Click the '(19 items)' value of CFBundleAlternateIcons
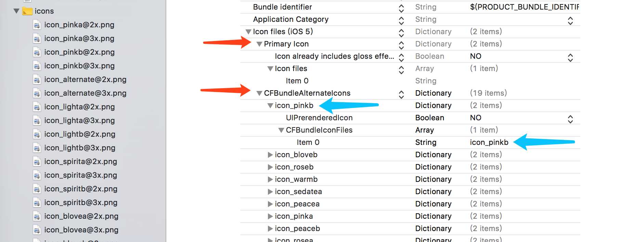Image resolution: width=644 pixels, height=242 pixels. [x=488, y=93]
